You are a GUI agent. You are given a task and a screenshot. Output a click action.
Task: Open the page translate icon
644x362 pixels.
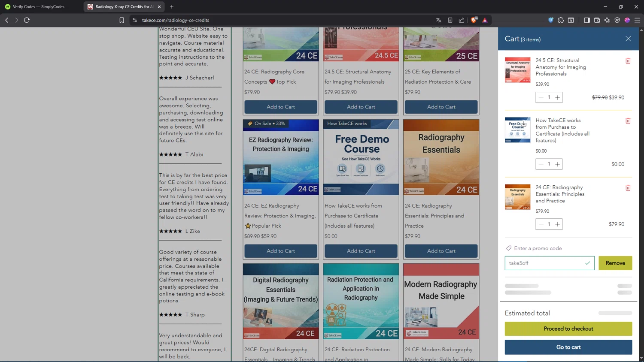pyautogui.click(x=438, y=20)
